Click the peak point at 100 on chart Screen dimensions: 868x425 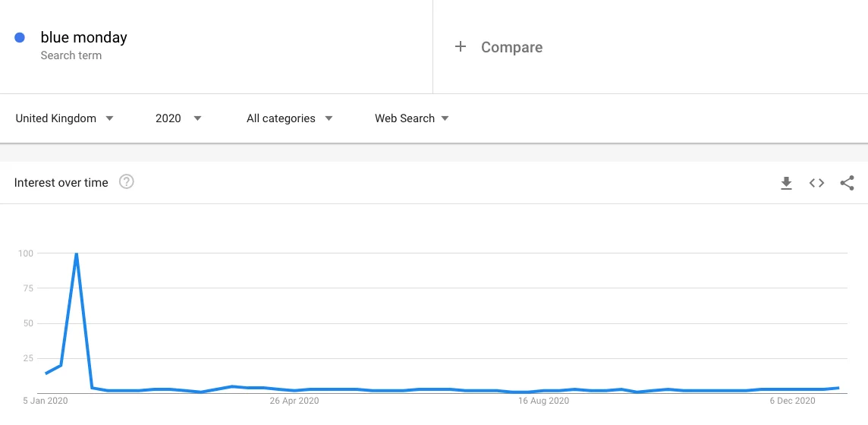pos(76,254)
